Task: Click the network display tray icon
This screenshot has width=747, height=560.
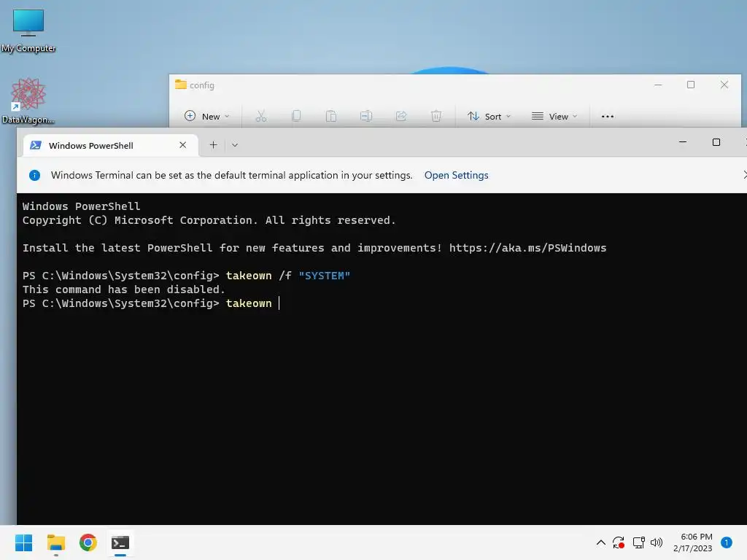Action: click(x=638, y=542)
